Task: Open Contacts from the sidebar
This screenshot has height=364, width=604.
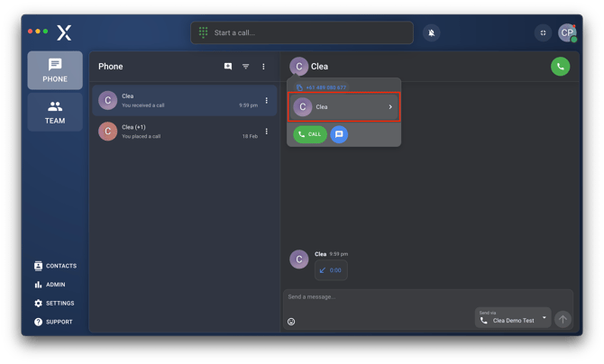Action: (55, 266)
